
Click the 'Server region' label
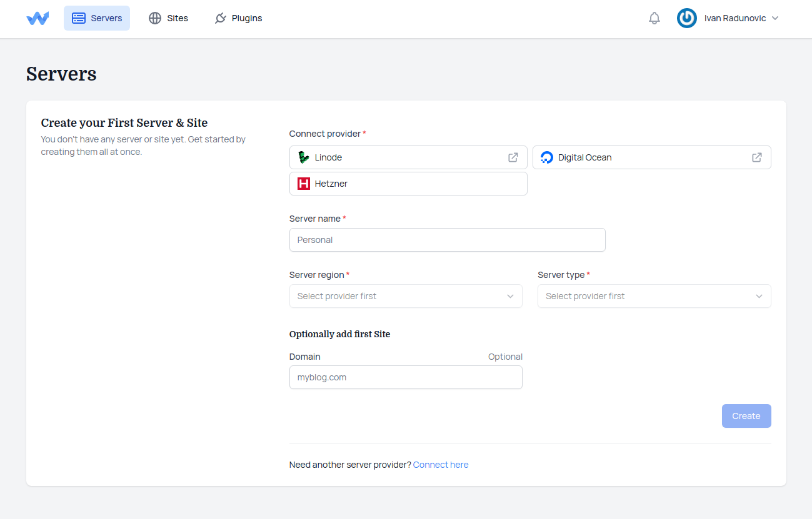tap(317, 275)
